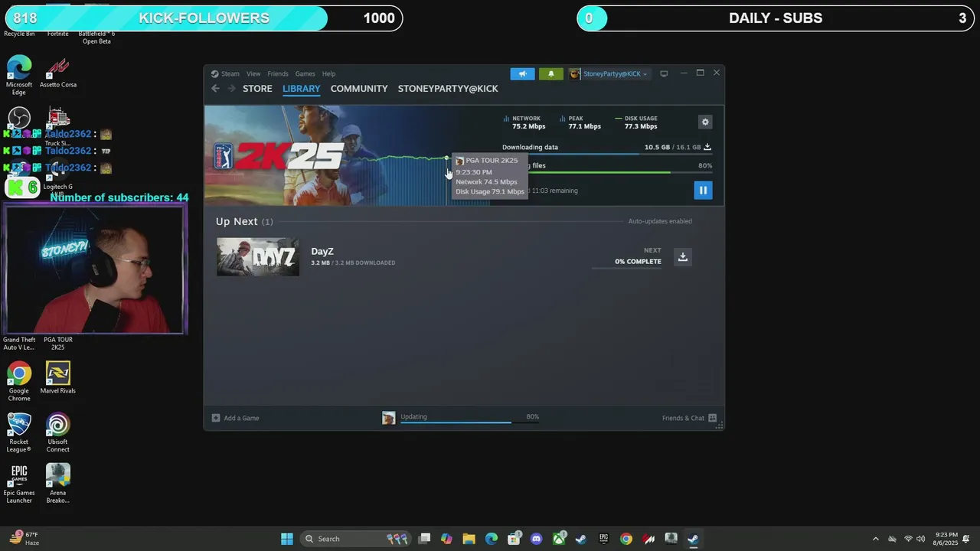Open the Games menu in Steam
980x551 pixels.
click(305, 73)
